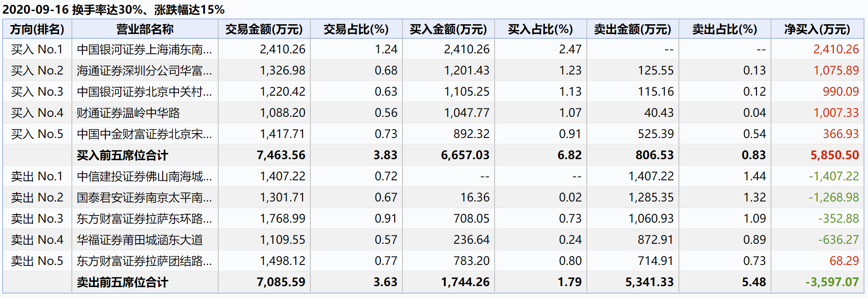Select the 卖出 No.5 rank cell
Viewport: 868px width, 298px height.
(x=37, y=261)
